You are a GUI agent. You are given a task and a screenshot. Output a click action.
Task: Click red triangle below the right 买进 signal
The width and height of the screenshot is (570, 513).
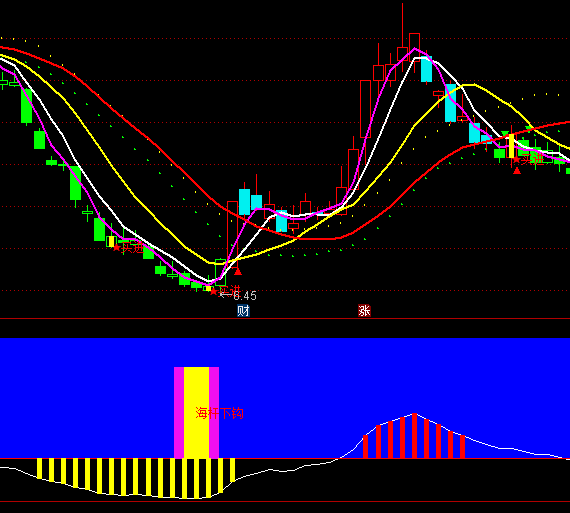click(x=517, y=170)
